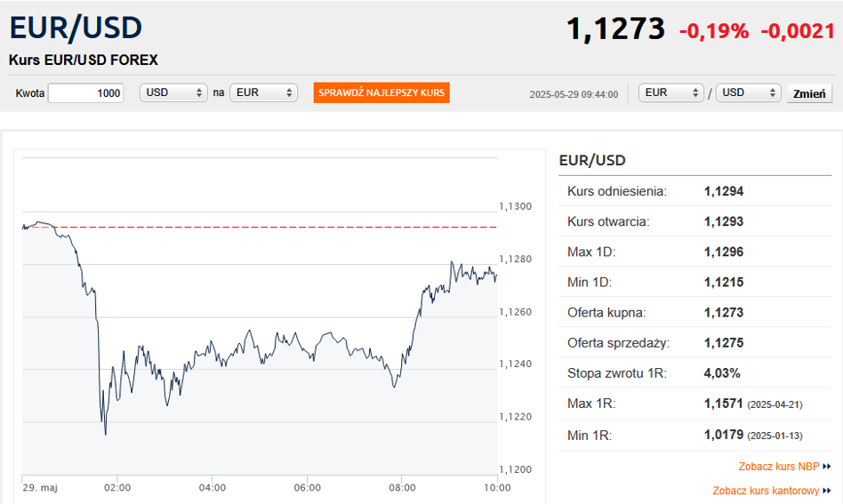Click the chart's lowest dip near 02:00

pyautogui.click(x=106, y=434)
